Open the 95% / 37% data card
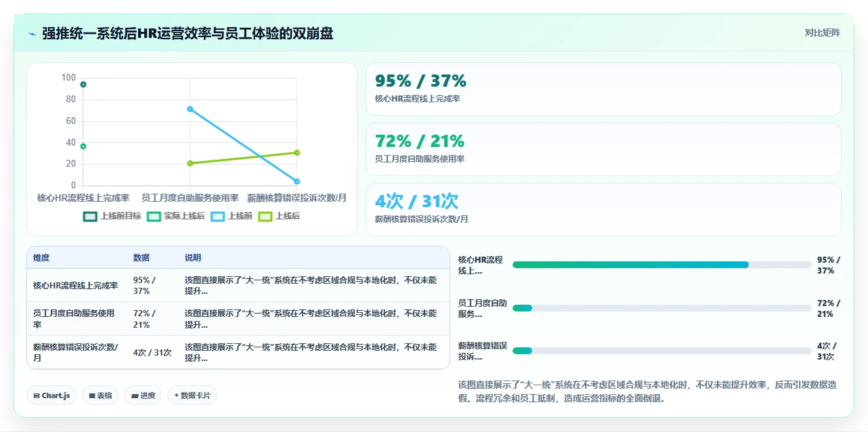The width and height of the screenshot is (868, 432). (x=603, y=89)
